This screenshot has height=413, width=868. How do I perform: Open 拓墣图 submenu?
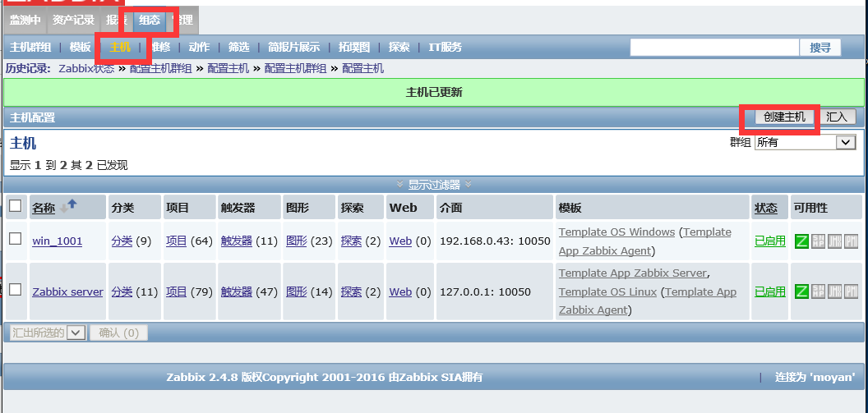point(354,48)
